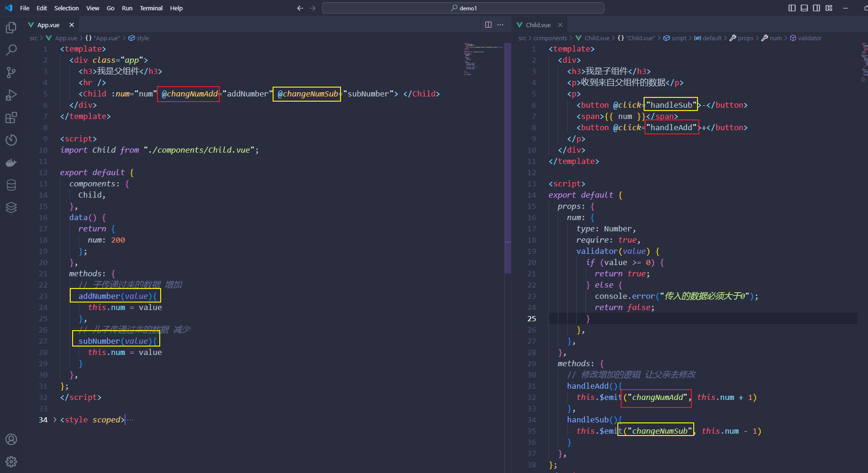Split the App.vue editor right
Screen dimensions: 868x473
[x=488, y=25]
